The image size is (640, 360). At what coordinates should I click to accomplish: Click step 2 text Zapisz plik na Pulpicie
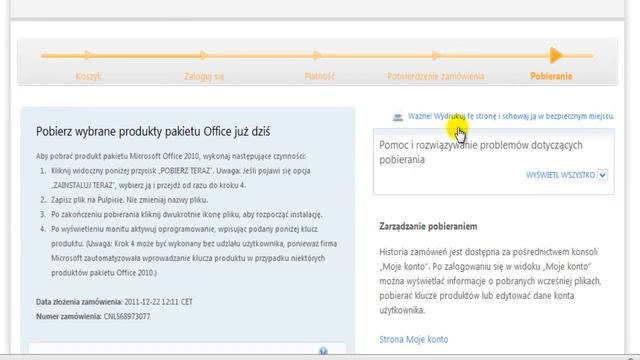coord(130,200)
